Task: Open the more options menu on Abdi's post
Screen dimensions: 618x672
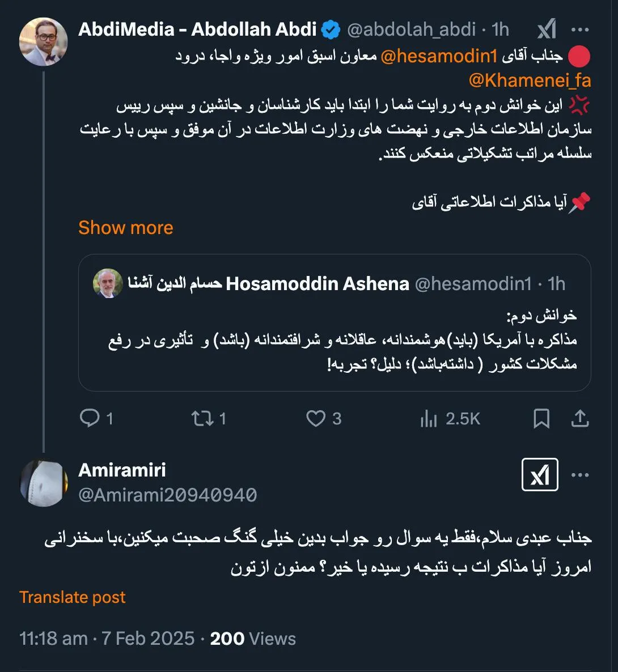Action: click(580, 29)
